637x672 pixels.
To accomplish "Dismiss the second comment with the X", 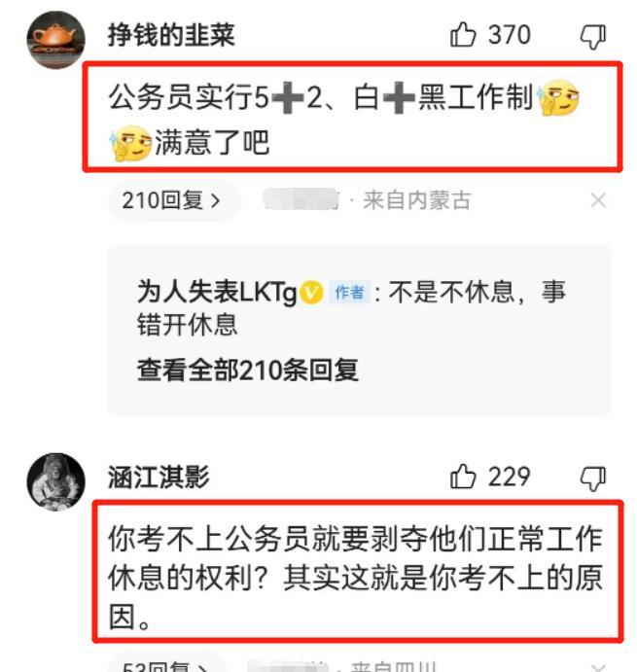I will tap(598, 668).
